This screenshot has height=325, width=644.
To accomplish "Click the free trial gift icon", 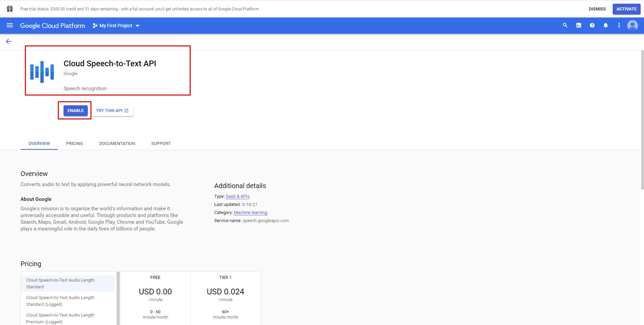I will 10,9.
